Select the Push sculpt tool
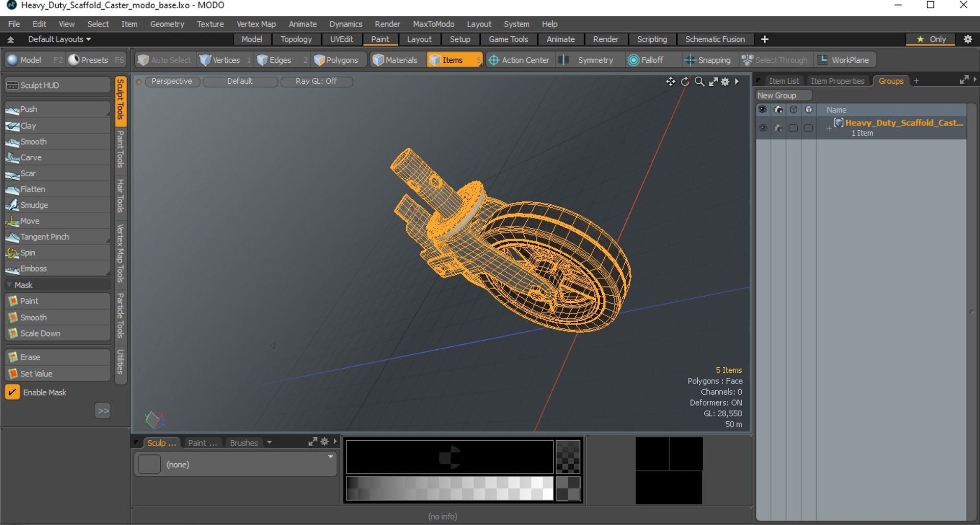The image size is (980, 525). (57, 109)
